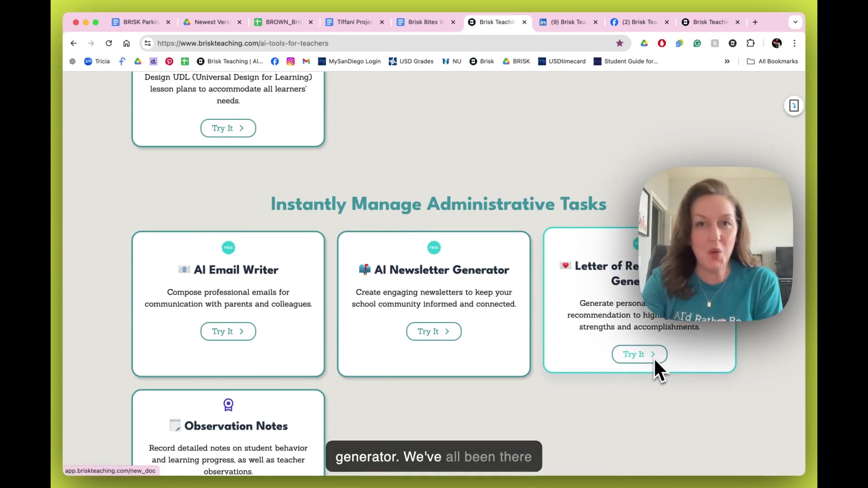Click the red Opera-style extension icon

click(662, 43)
